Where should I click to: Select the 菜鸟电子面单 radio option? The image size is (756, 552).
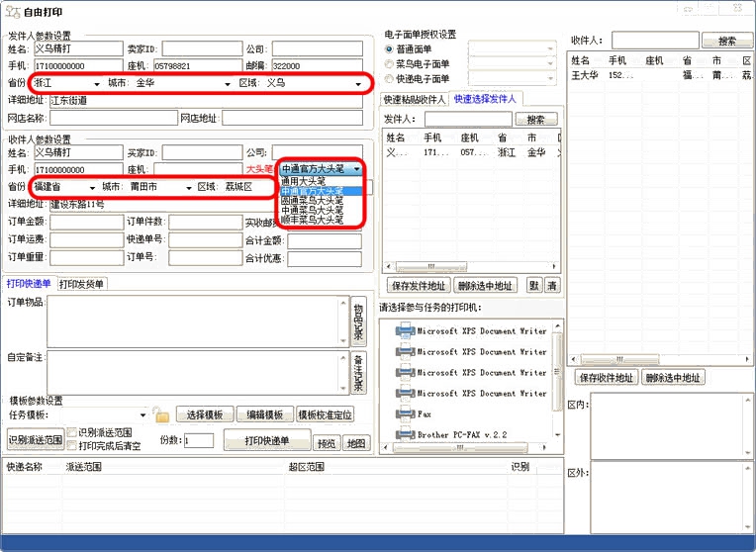click(x=389, y=63)
